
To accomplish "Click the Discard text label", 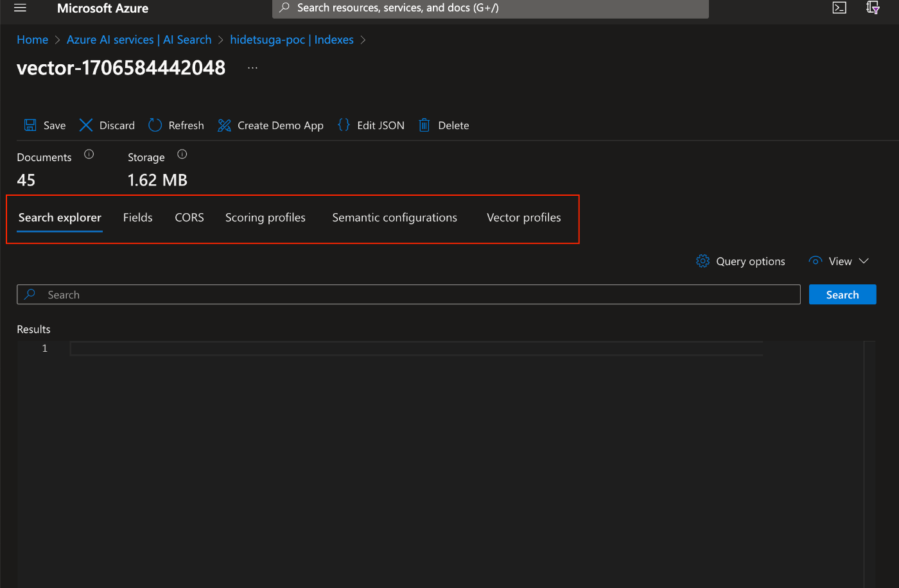I will coord(117,126).
